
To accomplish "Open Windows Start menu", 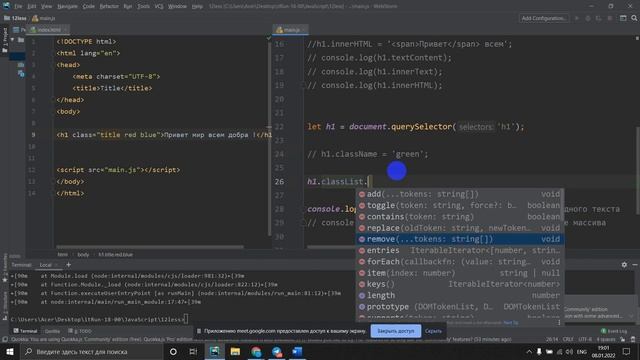I will (9, 351).
